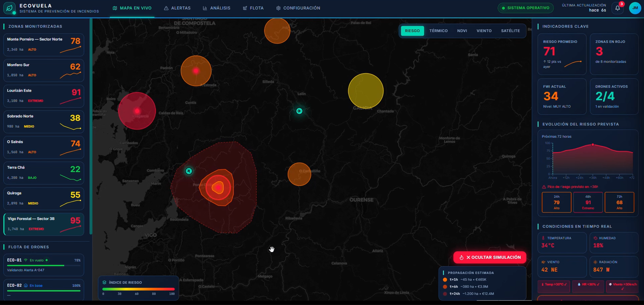644x305 pixels.
Task: Click the zones list vertical scrollbar
Action: pyautogui.click(x=91, y=127)
